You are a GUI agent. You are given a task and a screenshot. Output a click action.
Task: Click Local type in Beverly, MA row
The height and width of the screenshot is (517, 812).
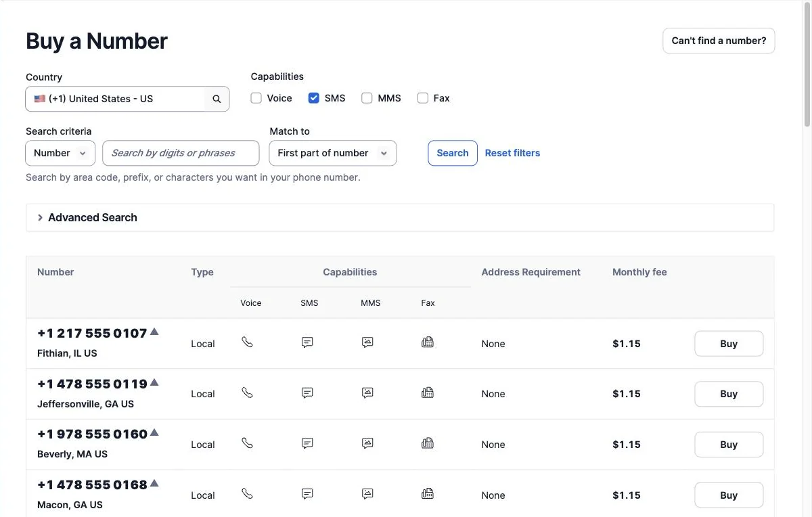point(203,445)
